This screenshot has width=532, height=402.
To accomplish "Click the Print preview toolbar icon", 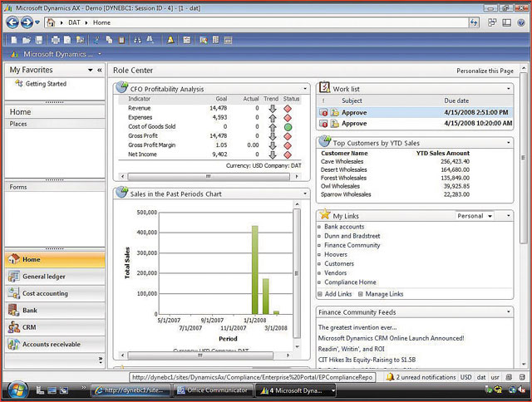I will pos(67,40).
